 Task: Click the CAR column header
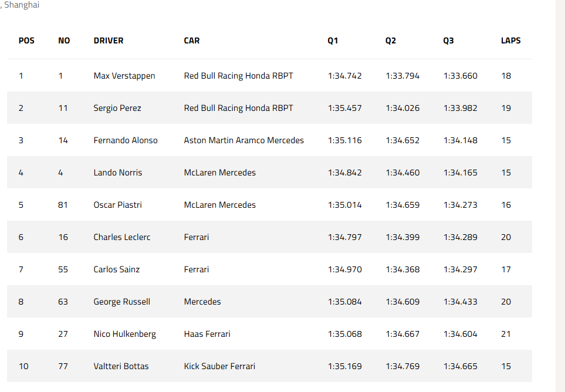pyautogui.click(x=192, y=40)
